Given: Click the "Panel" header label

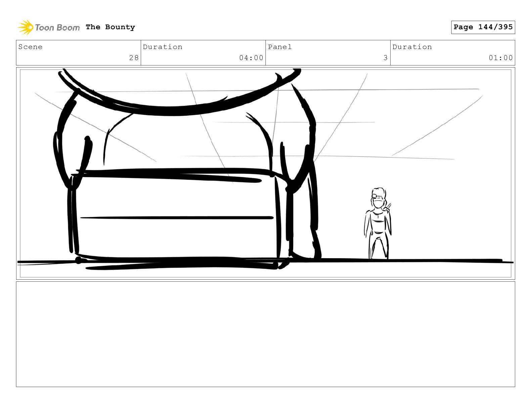Looking at the screenshot, I should [280, 47].
